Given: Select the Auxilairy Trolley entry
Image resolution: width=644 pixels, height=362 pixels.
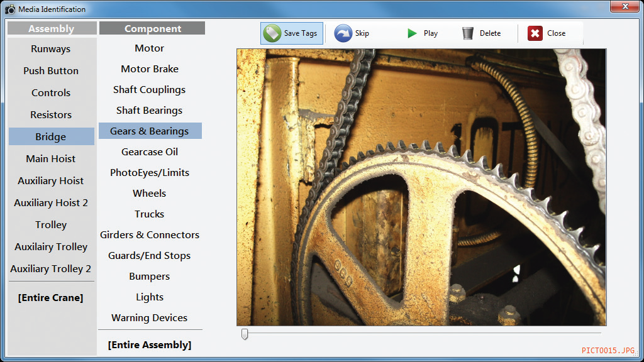Looking at the screenshot, I should point(51,246).
